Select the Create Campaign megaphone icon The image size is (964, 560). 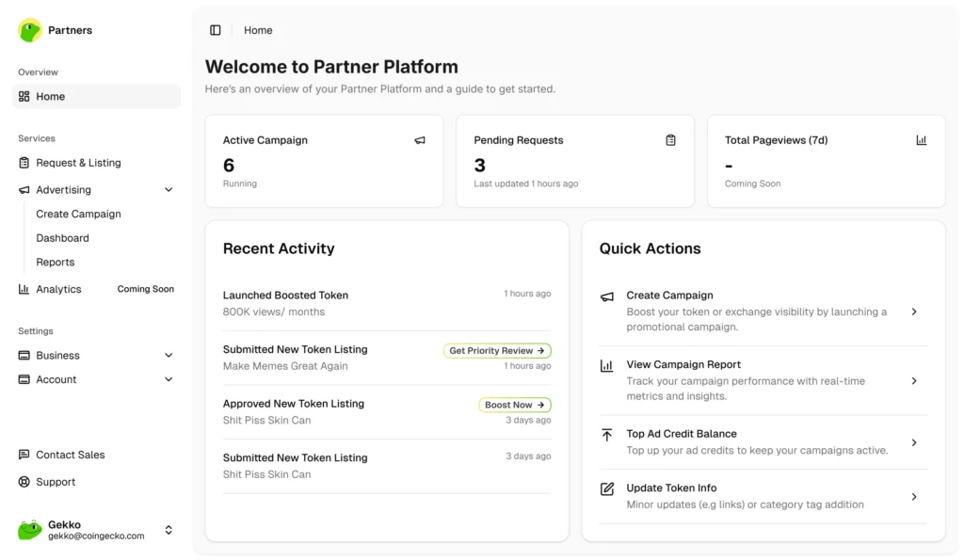point(607,296)
